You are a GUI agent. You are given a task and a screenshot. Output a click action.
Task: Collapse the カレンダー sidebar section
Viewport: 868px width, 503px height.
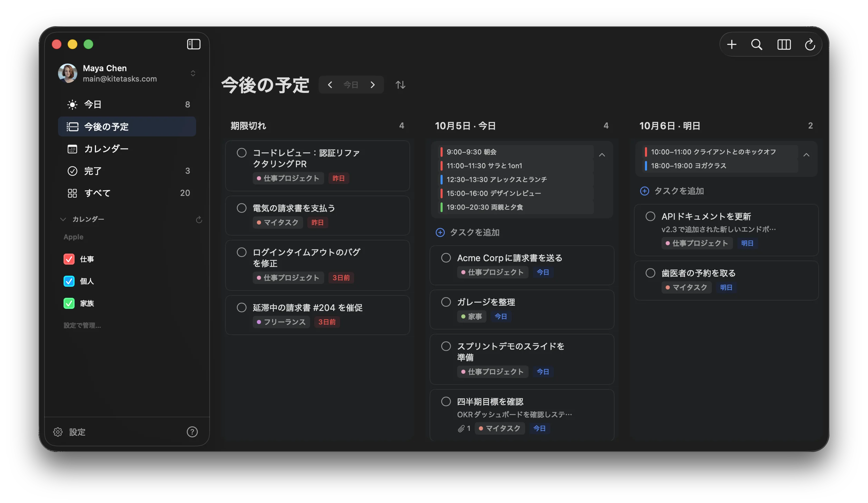point(63,219)
